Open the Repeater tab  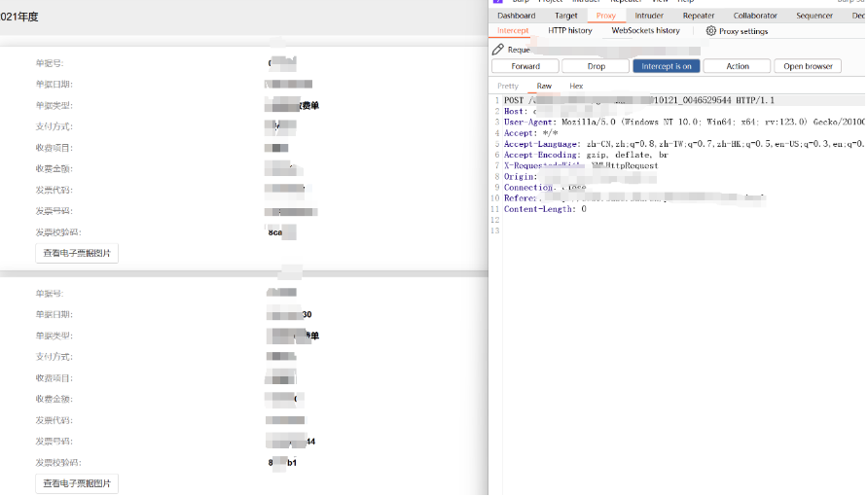(x=698, y=16)
